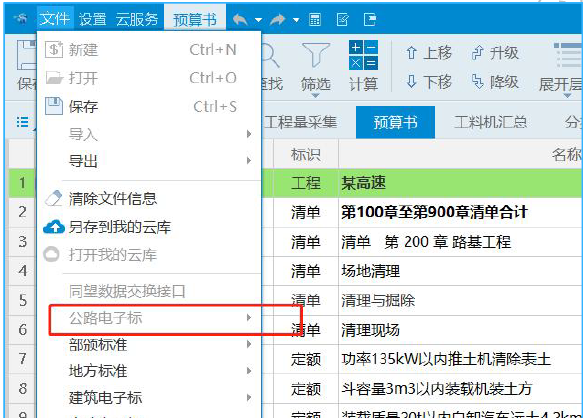Click the 计算 calculate icon

click(x=363, y=66)
